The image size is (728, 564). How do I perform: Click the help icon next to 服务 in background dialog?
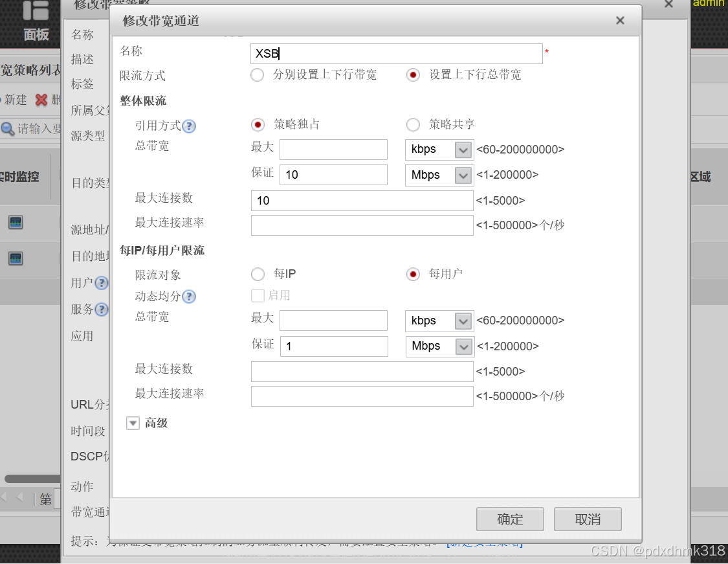pyautogui.click(x=101, y=310)
